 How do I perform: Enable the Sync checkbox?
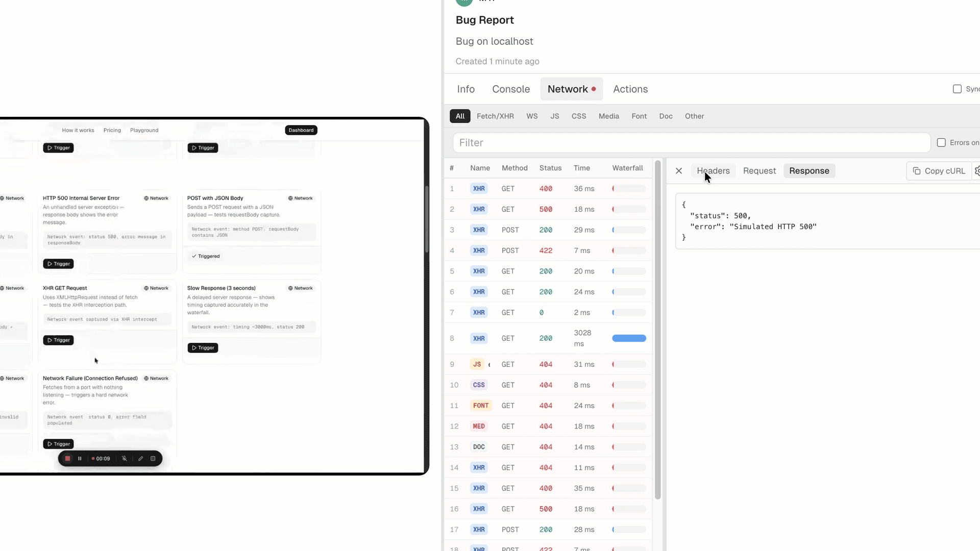point(958,89)
